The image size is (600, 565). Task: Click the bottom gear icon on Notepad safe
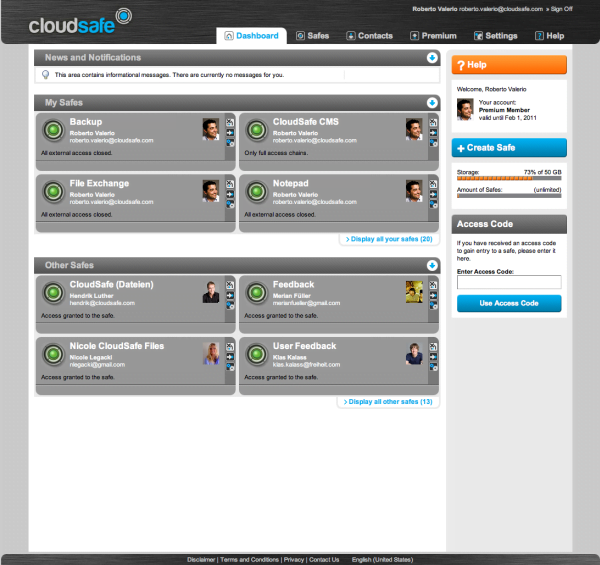click(433, 204)
